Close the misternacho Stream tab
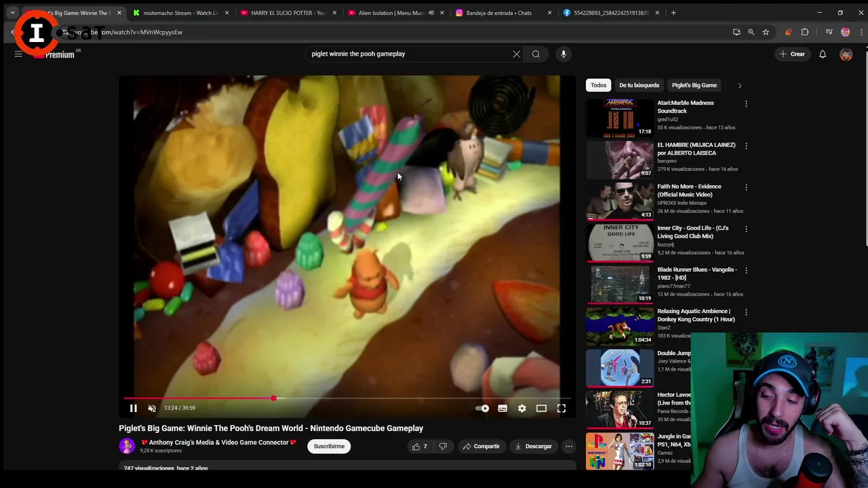This screenshot has width=868, height=488. (226, 13)
